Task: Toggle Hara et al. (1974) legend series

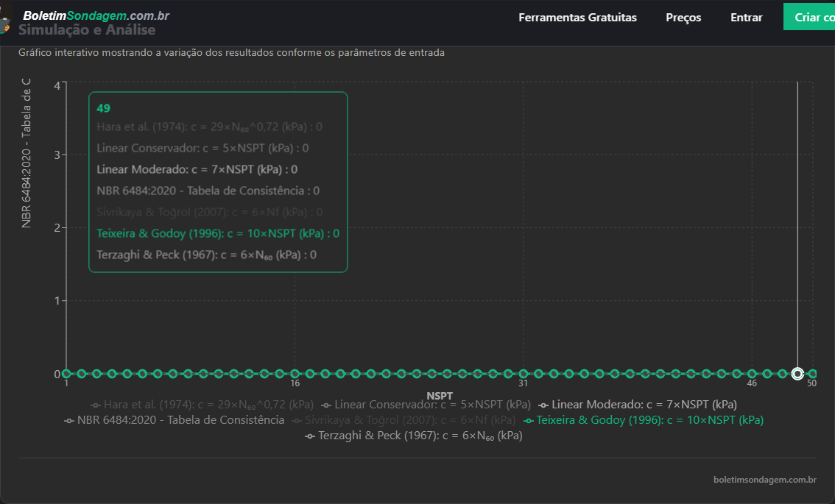Action: (202, 404)
